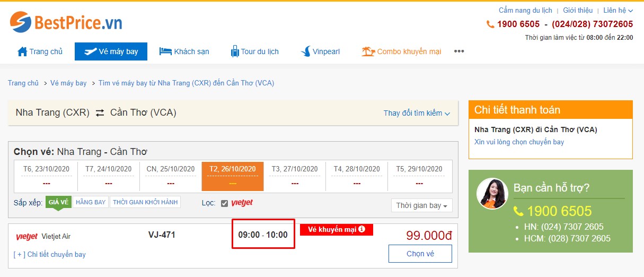Image resolution: width=644 pixels, height=277 pixels.
Task: Click the Chọn vé button
Action: coord(420,254)
